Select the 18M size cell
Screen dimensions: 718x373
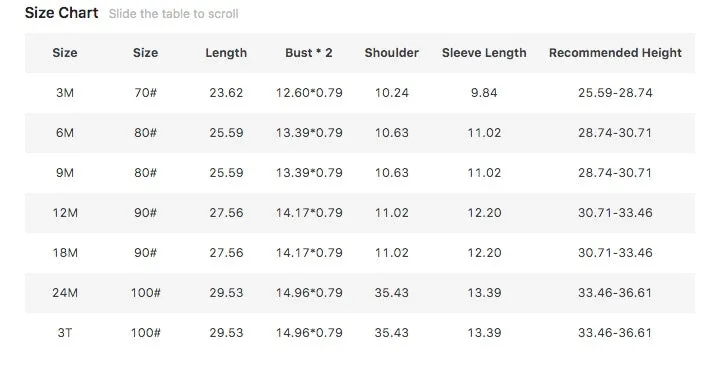65,253
